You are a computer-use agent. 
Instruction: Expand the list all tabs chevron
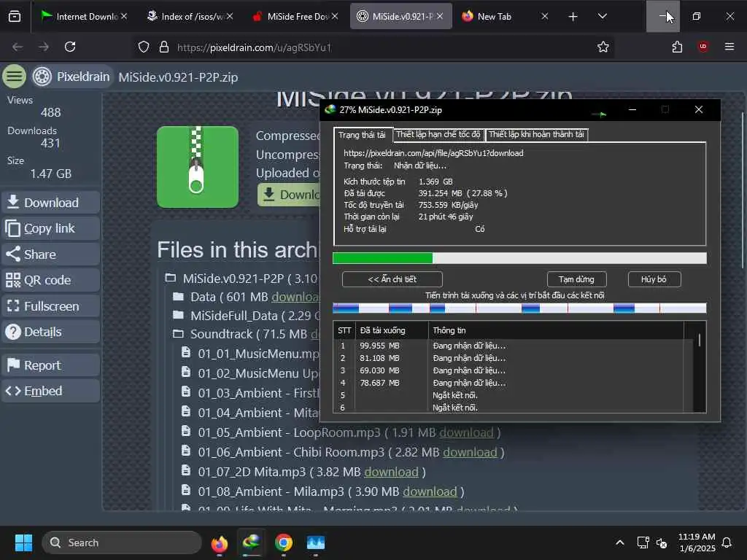pyautogui.click(x=602, y=17)
